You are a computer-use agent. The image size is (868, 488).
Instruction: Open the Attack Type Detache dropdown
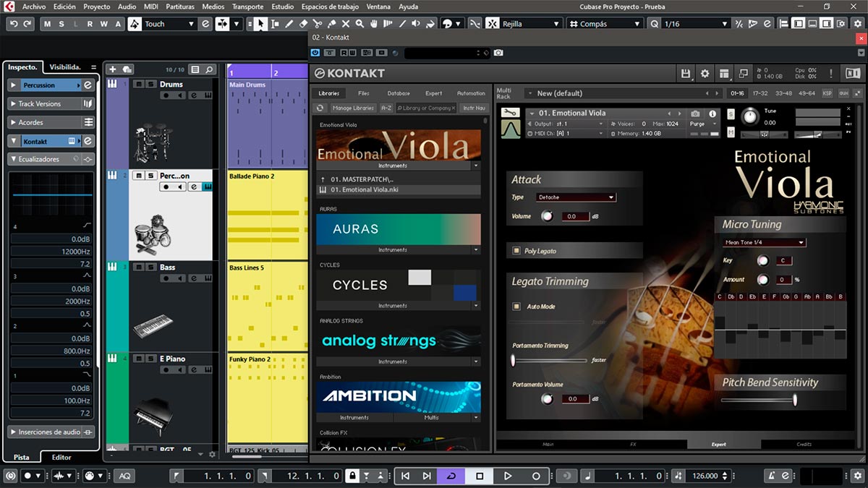[x=576, y=197]
